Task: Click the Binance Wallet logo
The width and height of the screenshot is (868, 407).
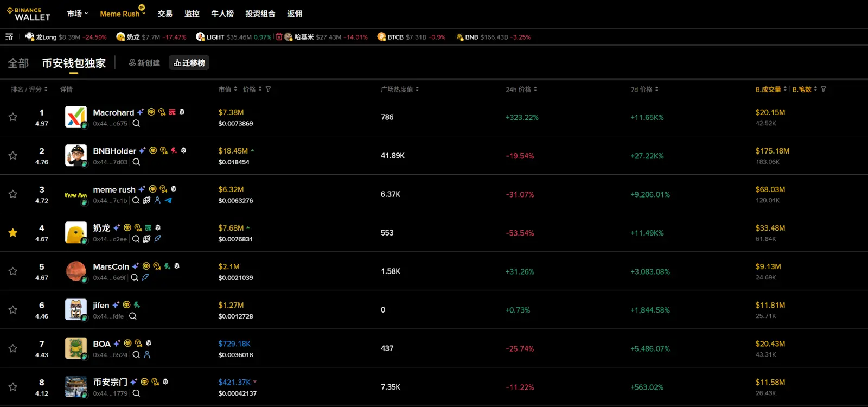Action: (x=28, y=14)
